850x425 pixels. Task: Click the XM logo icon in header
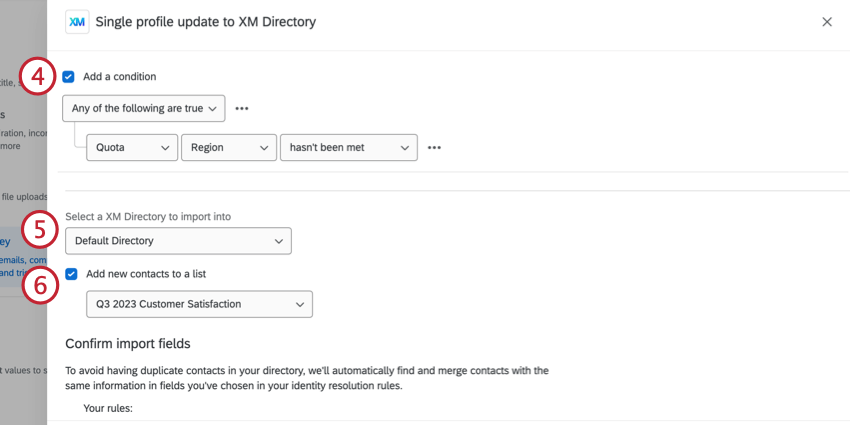(x=77, y=21)
